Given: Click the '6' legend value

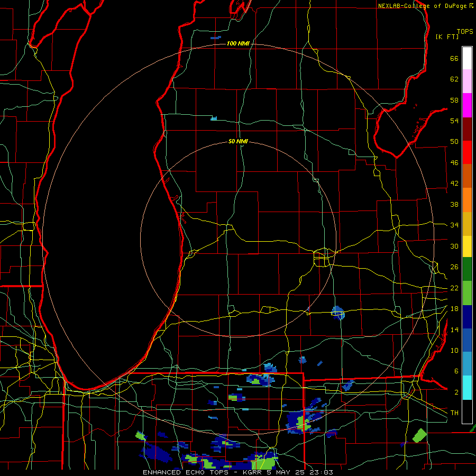Looking at the screenshot, I should 456,371.
